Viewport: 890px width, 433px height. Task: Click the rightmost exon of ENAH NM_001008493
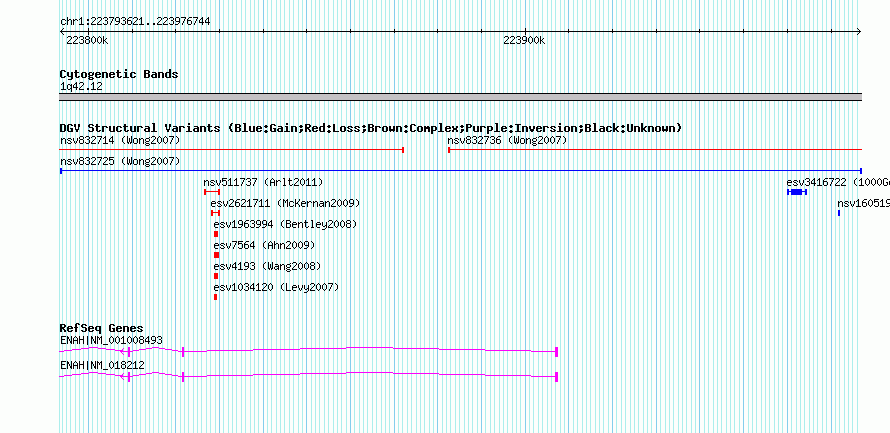557,351
